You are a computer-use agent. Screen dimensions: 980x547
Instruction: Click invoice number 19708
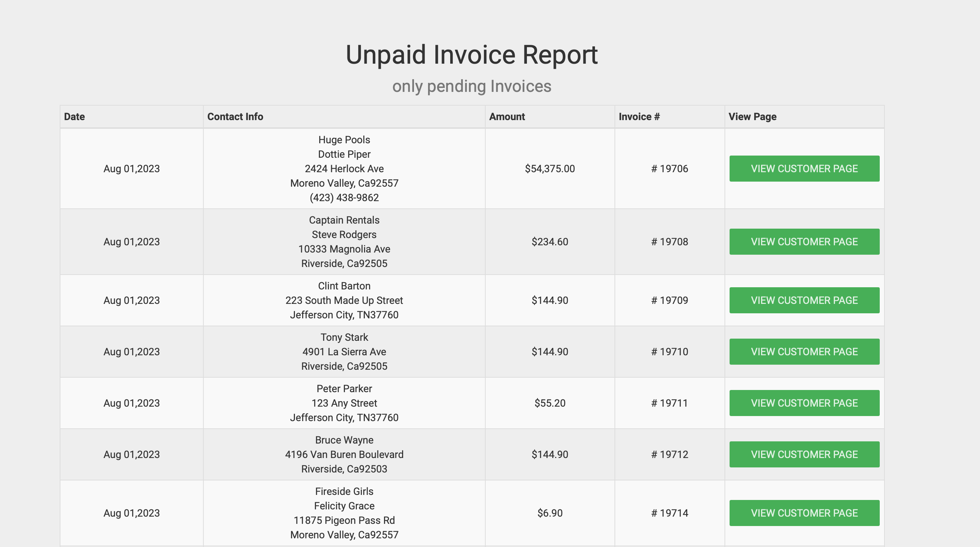[669, 242]
